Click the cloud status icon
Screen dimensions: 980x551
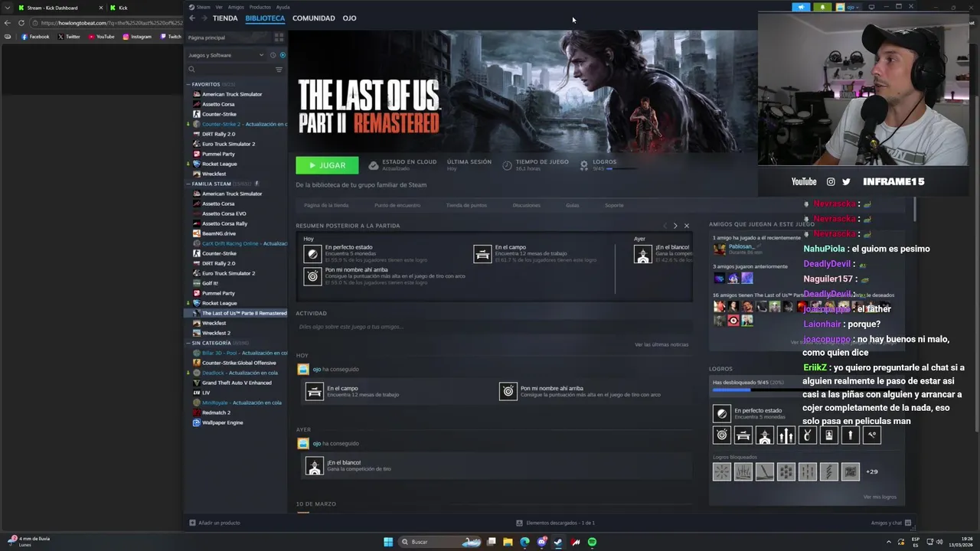374,165
